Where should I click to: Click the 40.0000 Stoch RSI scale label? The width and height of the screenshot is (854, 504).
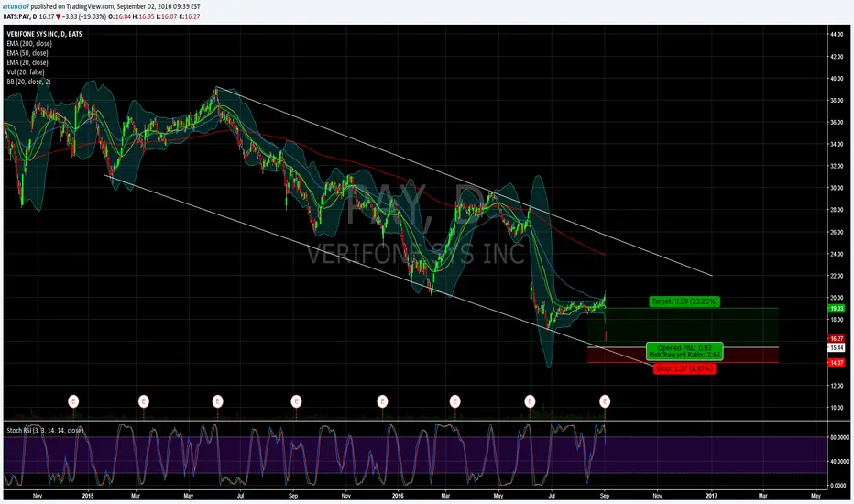[838, 462]
